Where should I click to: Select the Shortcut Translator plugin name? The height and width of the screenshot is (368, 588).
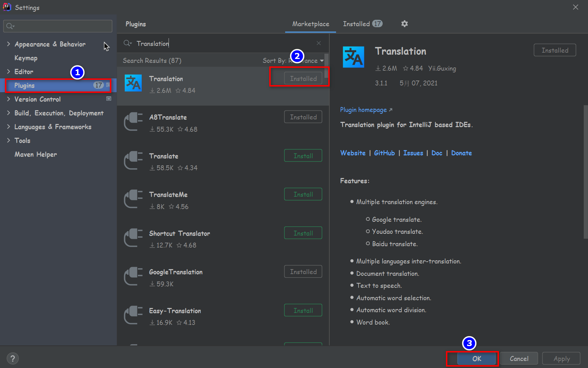click(x=180, y=233)
